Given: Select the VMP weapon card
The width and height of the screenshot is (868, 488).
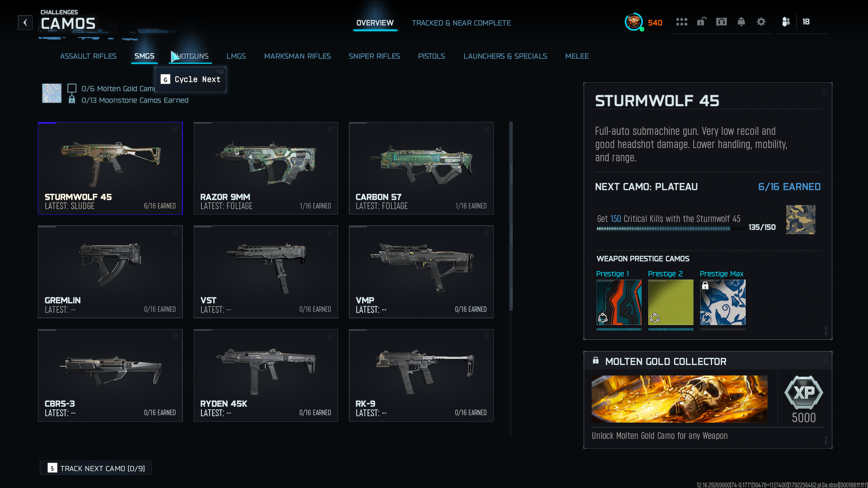Looking at the screenshot, I should pos(421,272).
